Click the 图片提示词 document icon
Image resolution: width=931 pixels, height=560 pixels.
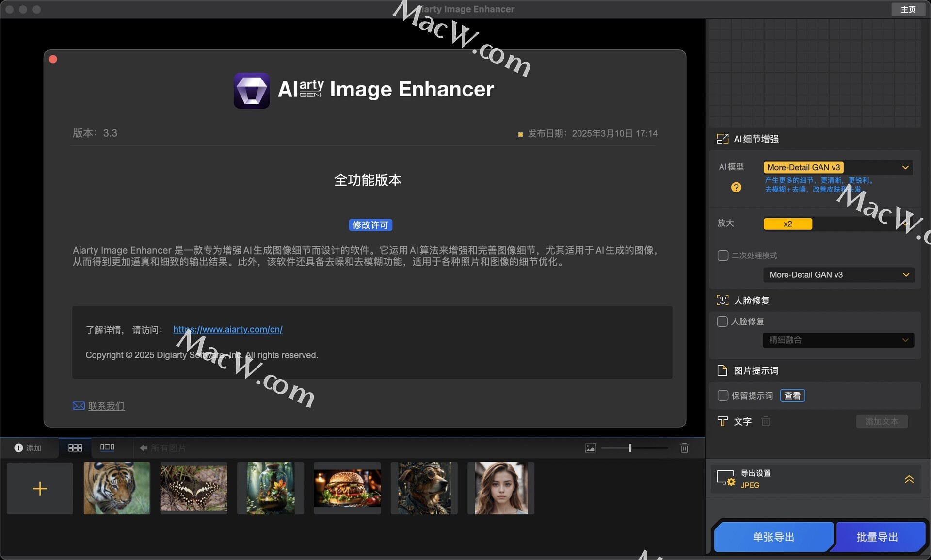click(x=722, y=370)
